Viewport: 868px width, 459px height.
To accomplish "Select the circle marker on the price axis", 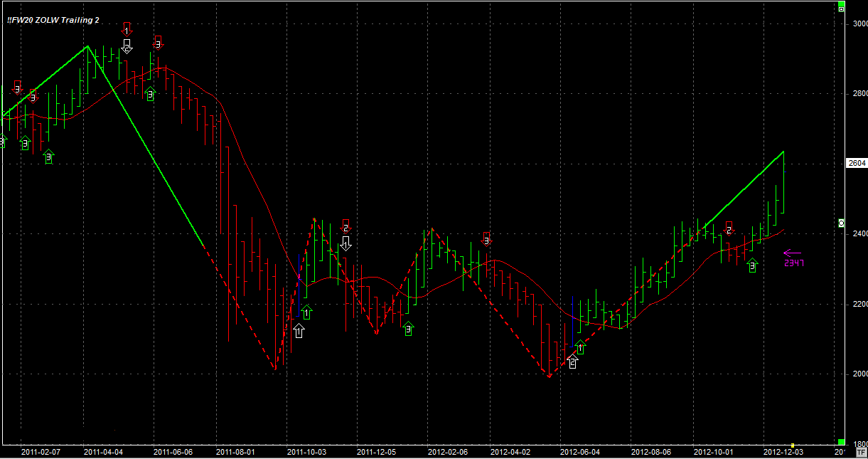I will tap(841, 223).
